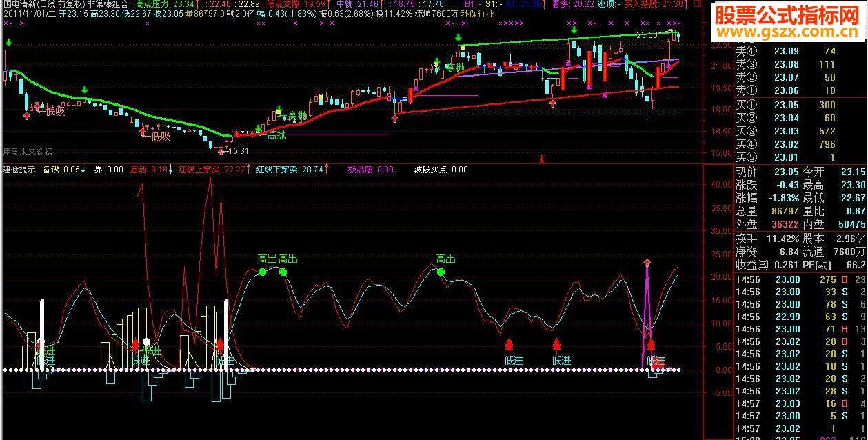The height and width of the screenshot is (440, 868).
Task: Click the 看多: 20.22 value
Action: click(x=573, y=4)
